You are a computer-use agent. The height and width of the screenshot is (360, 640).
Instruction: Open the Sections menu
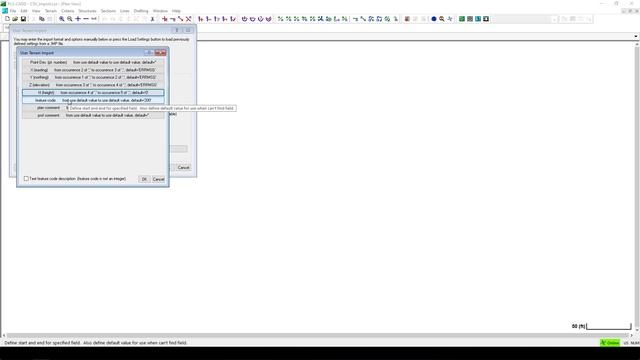tap(108, 11)
